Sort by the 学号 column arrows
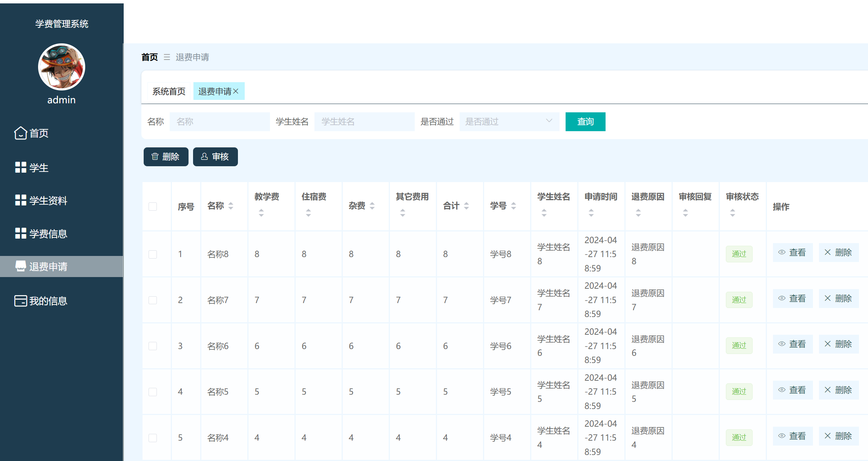 pos(514,206)
